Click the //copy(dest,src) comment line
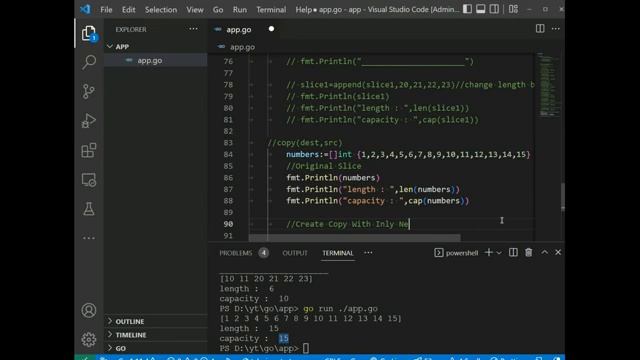640x360 pixels. (305, 143)
